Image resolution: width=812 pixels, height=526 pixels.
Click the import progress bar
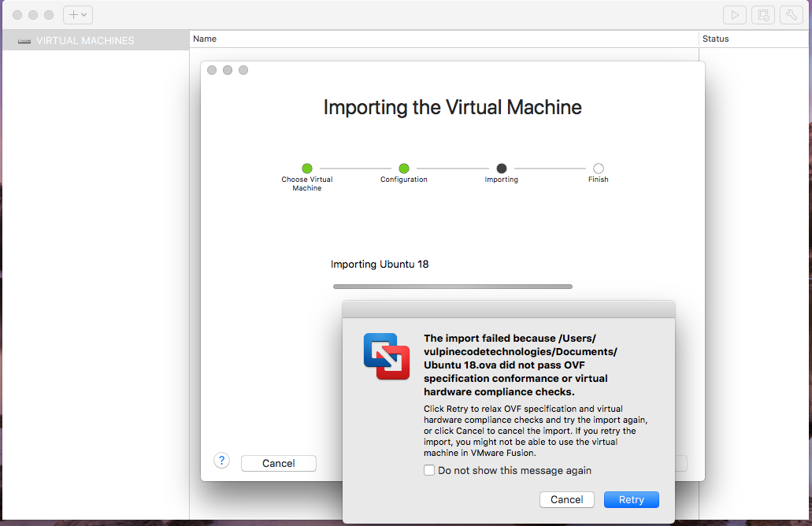click(x=453, y=287)
